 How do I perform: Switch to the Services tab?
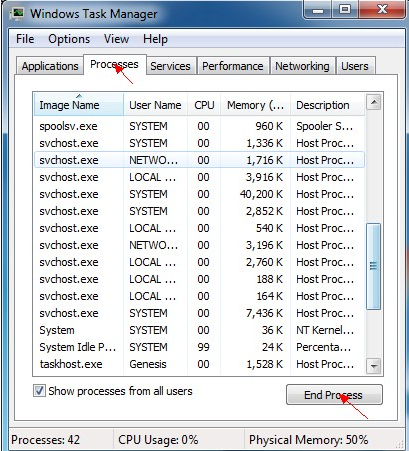coord(170,66)
